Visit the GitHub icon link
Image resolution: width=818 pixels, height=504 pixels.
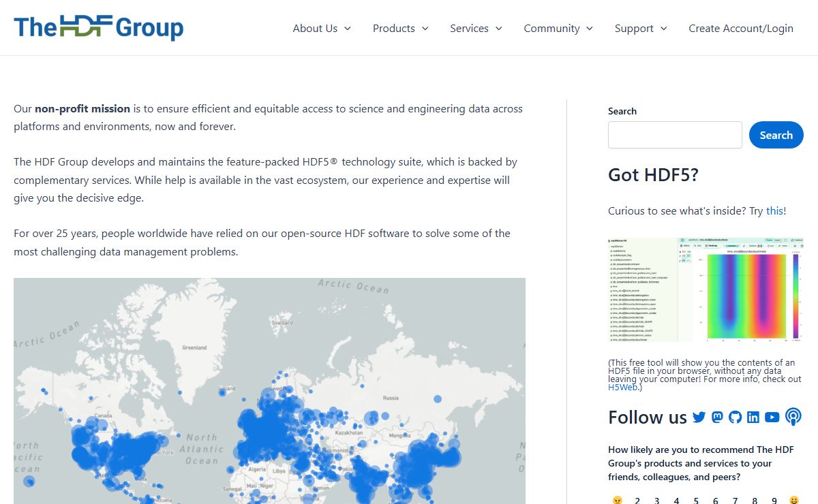click(735, 418)
